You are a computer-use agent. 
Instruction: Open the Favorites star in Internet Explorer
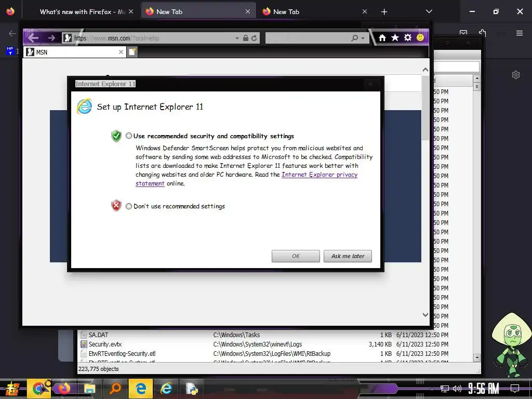[395, 37]
